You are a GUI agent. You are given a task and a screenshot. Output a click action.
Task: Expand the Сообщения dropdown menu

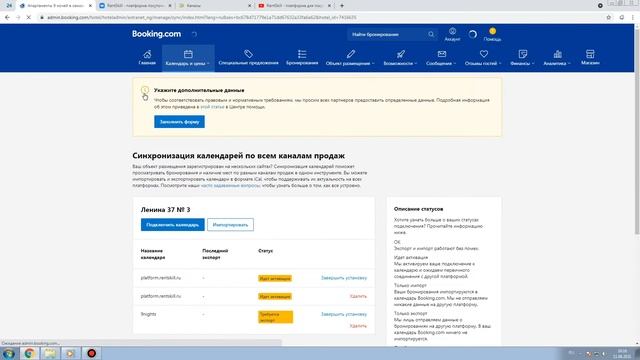tap(441, 58)
